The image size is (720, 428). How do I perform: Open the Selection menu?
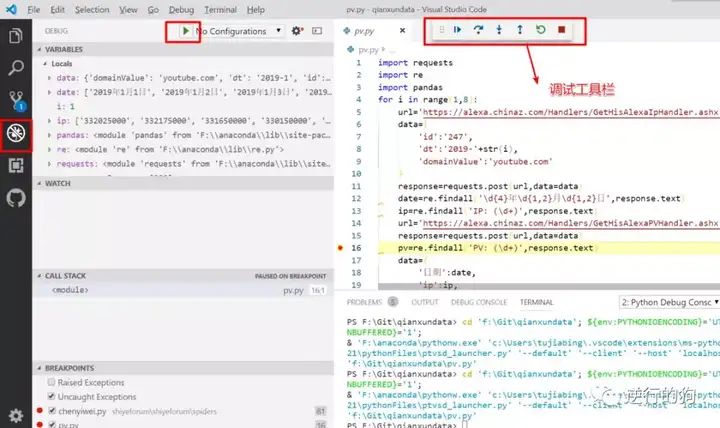92,10
